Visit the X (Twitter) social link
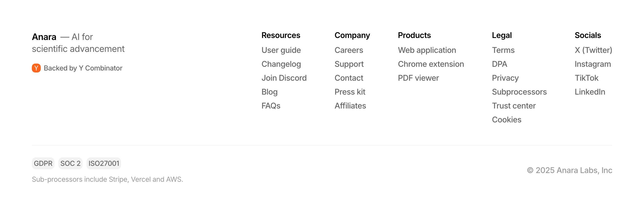Screen dimensions: 644x215 point(593,50)
